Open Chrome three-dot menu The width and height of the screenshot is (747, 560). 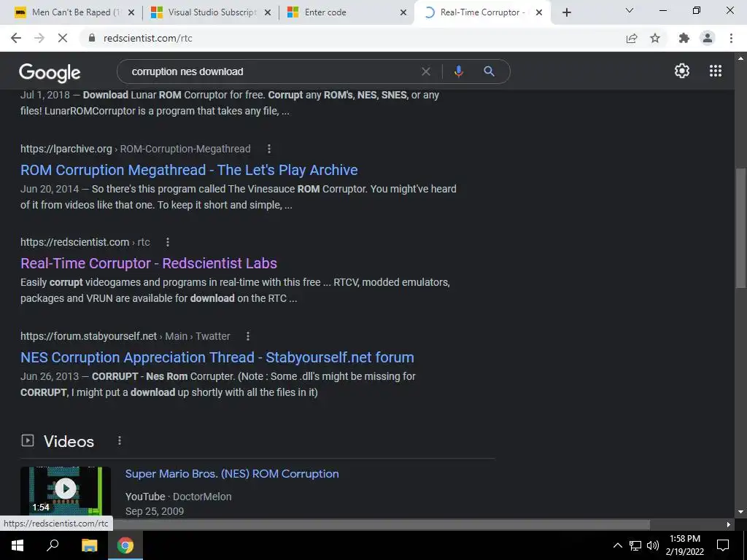tap(731, 38)
